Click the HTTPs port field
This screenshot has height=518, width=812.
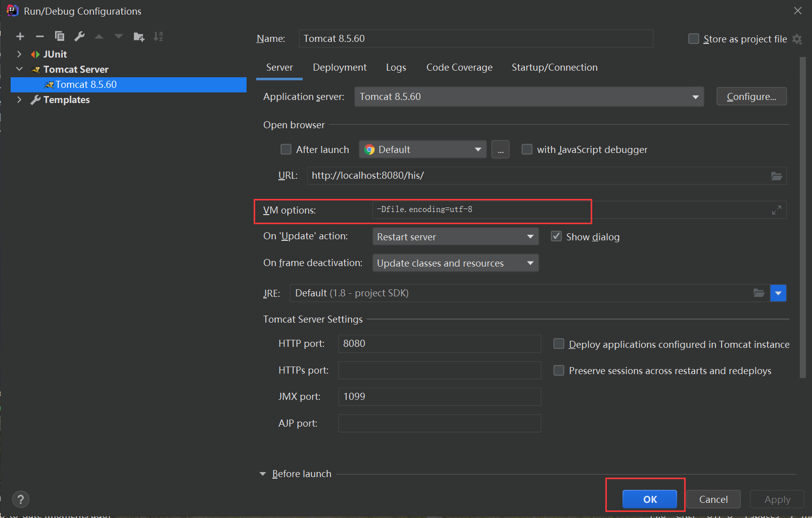point(440,370)
